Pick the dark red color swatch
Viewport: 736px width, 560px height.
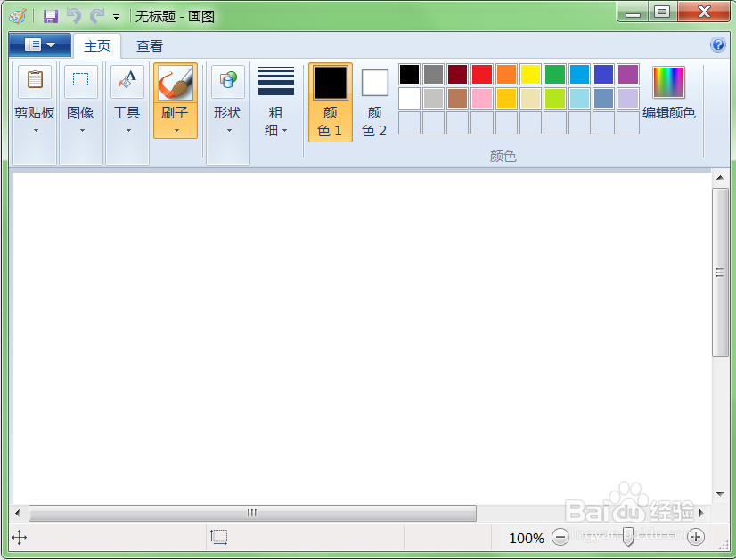pyautogui.click(x=458, y=75)
